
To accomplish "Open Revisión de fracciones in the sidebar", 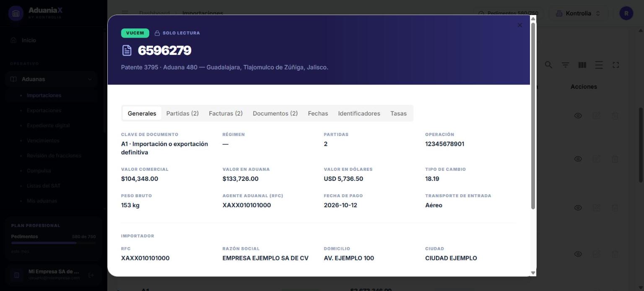I will [x=54, y=156].
